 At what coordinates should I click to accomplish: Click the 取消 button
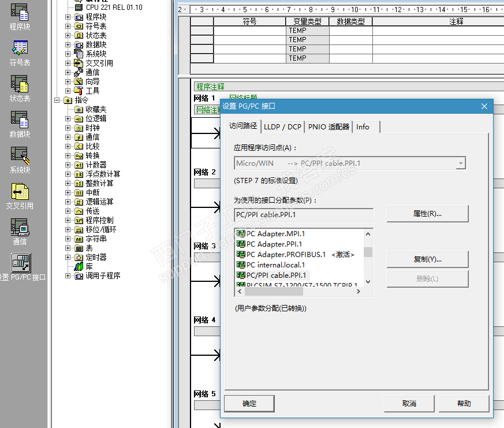click(x=409, y=404)
